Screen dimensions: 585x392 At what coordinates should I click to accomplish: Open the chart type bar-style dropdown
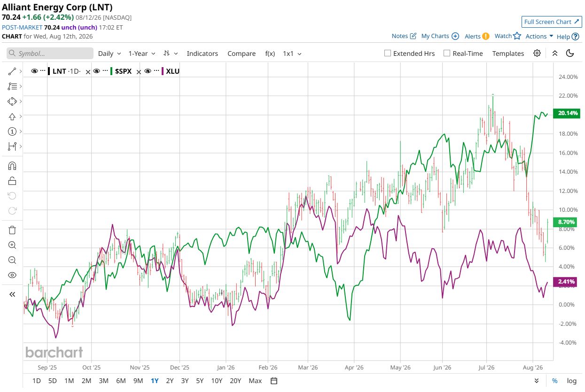(170, 54)
